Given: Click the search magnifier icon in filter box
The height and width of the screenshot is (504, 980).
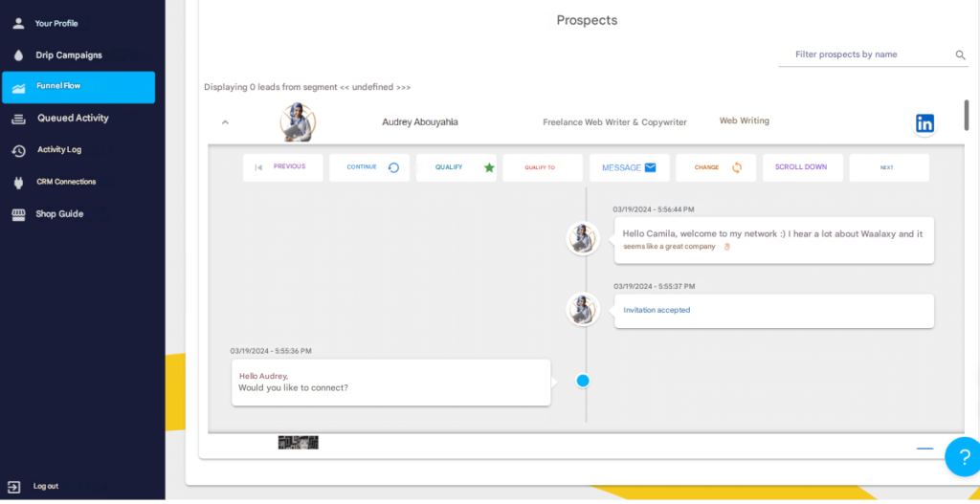Looking at the screenshot, I should (x=961, y=55).
